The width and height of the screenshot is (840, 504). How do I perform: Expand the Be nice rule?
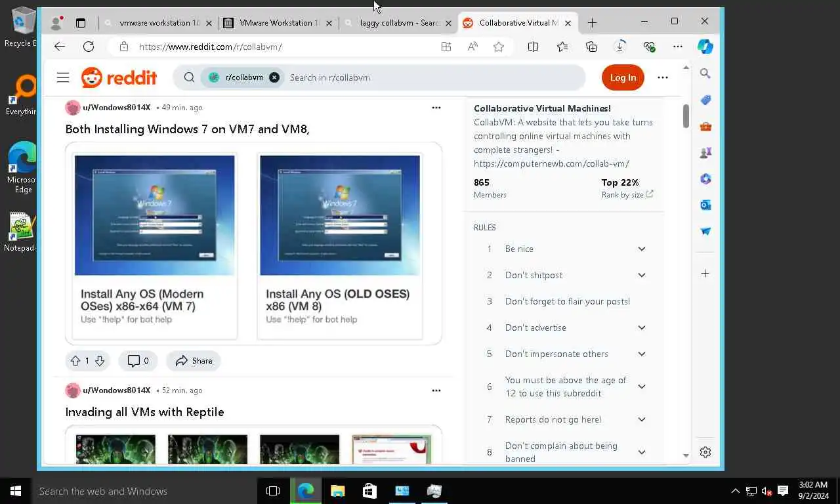(642, 249)
